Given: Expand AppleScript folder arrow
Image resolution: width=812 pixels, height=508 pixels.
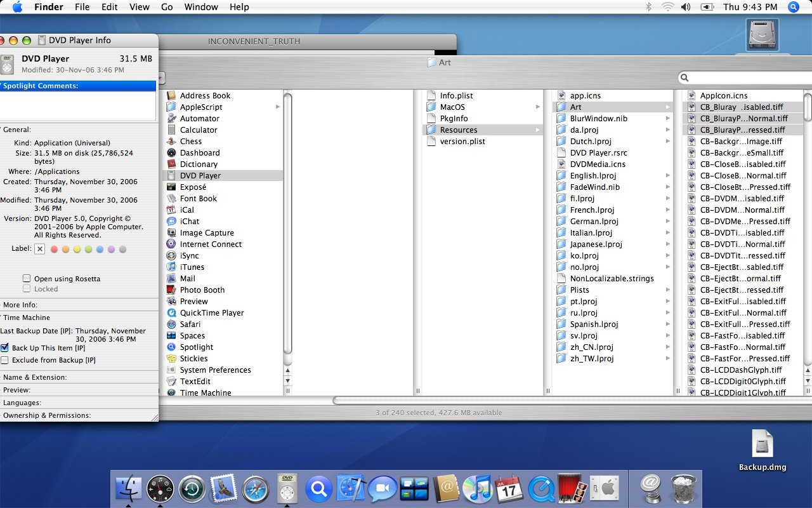Looking at the screenshot, I should 278,107.
